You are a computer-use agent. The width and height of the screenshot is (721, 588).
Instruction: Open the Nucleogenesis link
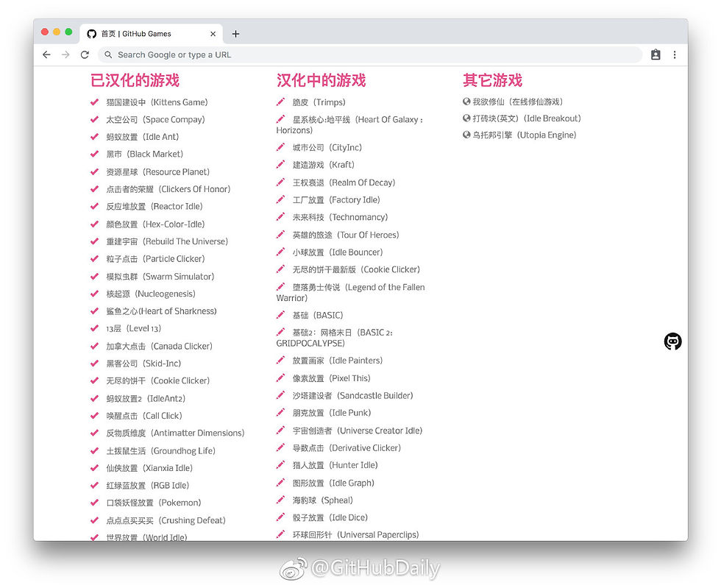tap(151, 294)
